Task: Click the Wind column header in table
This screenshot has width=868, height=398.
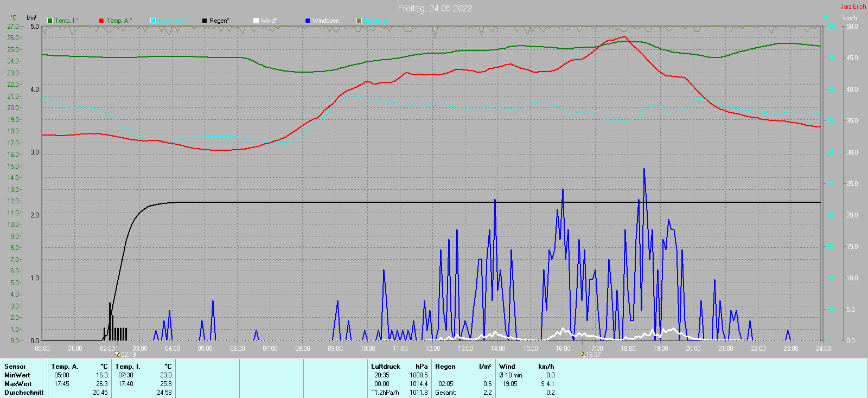Action: [507, 367]
